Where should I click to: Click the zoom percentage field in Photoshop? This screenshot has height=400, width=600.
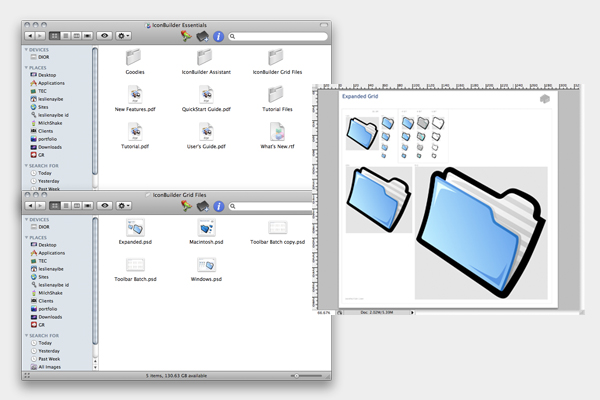coord(324,313)
